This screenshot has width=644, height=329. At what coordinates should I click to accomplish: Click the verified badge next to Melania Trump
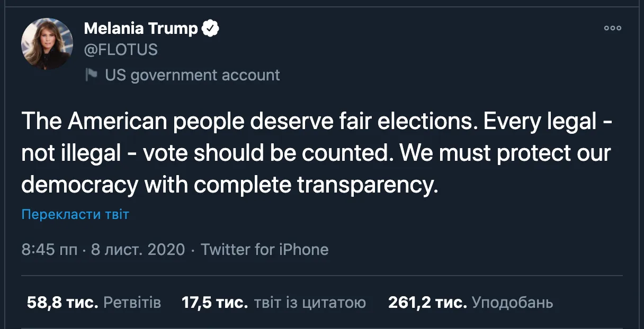(x=211, y=28)
